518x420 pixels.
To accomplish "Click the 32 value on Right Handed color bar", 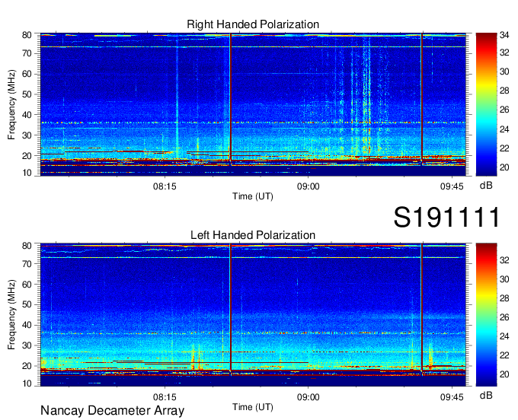I will [504, 52].
